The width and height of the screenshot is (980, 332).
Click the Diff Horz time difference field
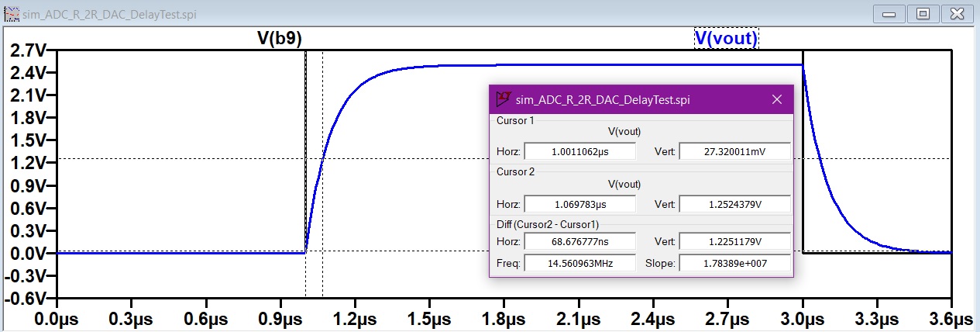(579, 243)
